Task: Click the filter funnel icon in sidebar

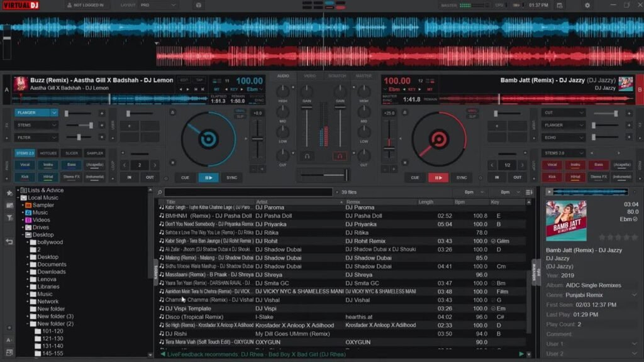Action: 9,218
